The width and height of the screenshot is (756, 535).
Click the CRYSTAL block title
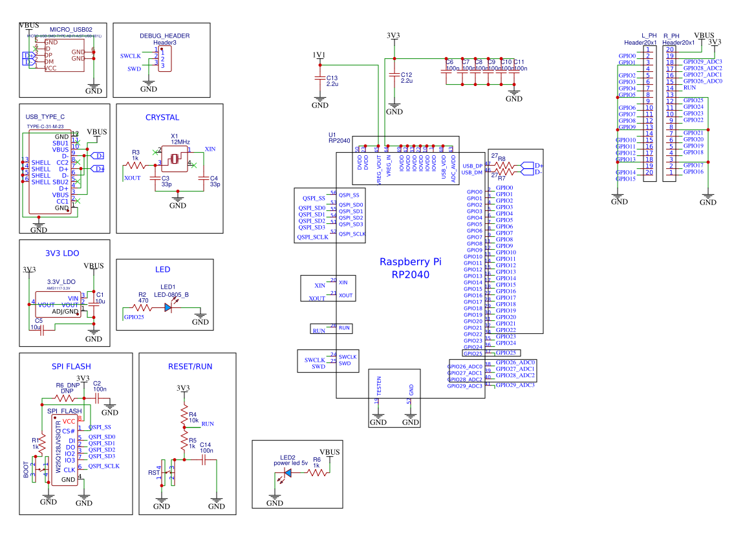[x=162, y=118]
